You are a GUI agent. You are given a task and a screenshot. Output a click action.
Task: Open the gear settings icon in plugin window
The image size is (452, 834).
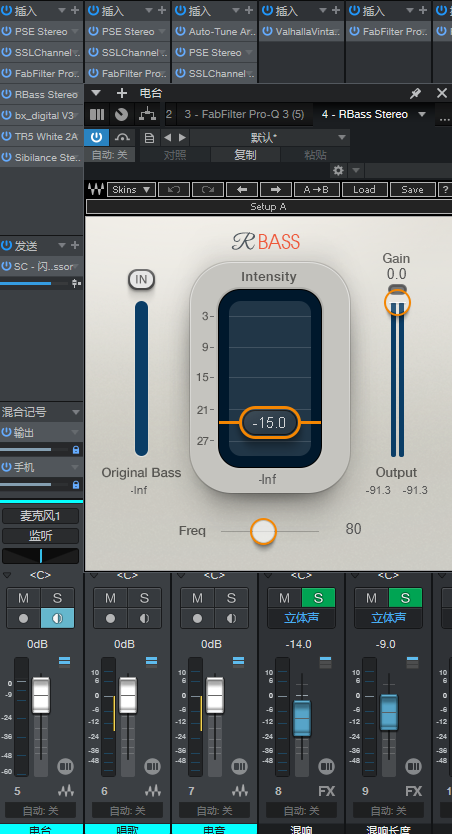[338, 171]
